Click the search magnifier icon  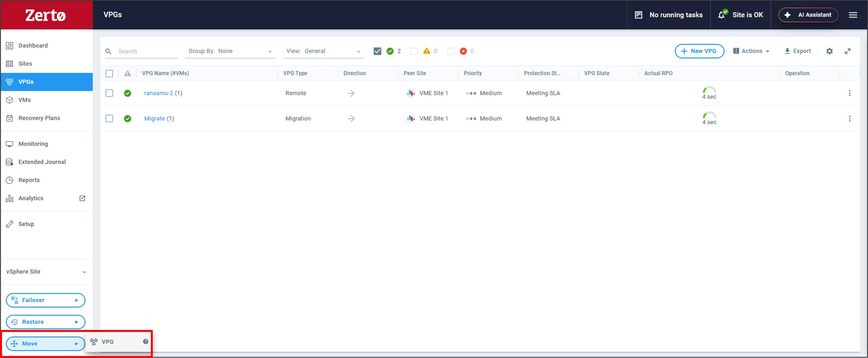coord(108,51)
